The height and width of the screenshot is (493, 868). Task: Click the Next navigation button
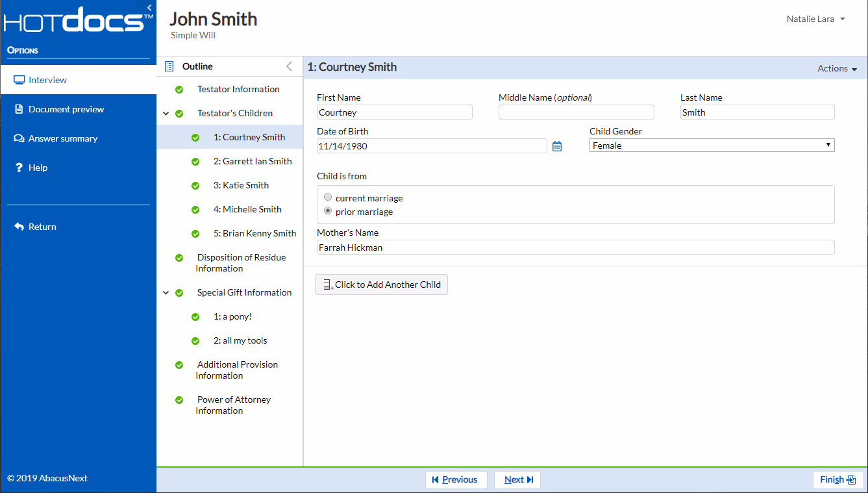click(x=517, y=479)
